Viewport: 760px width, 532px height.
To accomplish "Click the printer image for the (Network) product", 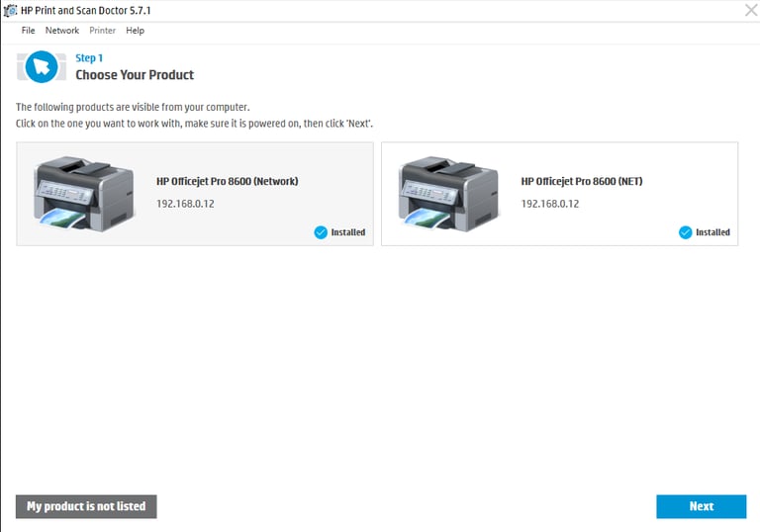I will pos(83,194).
